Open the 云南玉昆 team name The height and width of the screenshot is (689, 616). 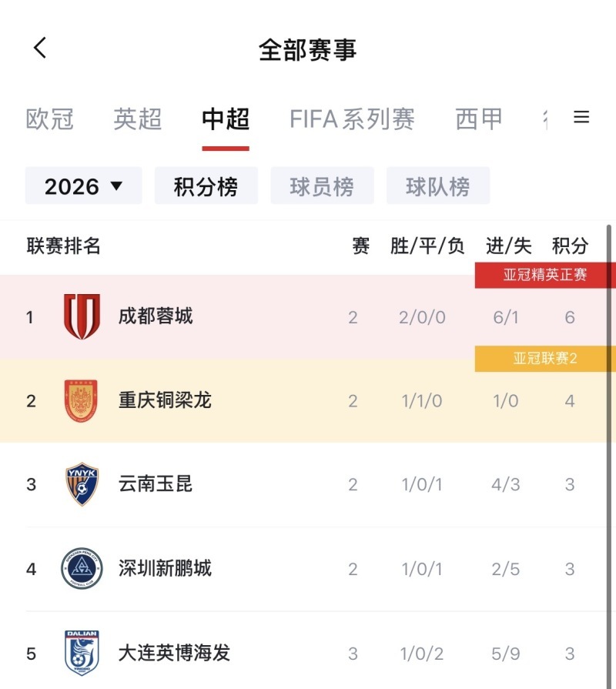156,484
